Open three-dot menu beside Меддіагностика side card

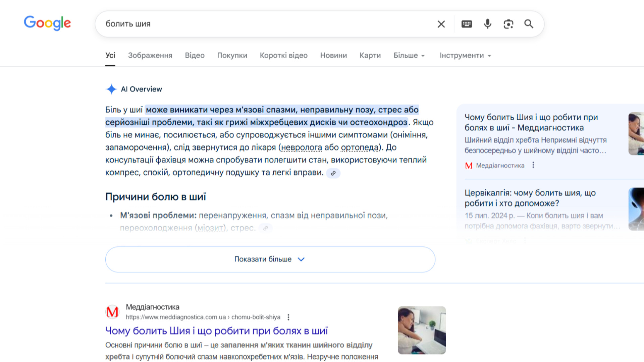pyautogui.click(x=533, y=165)
